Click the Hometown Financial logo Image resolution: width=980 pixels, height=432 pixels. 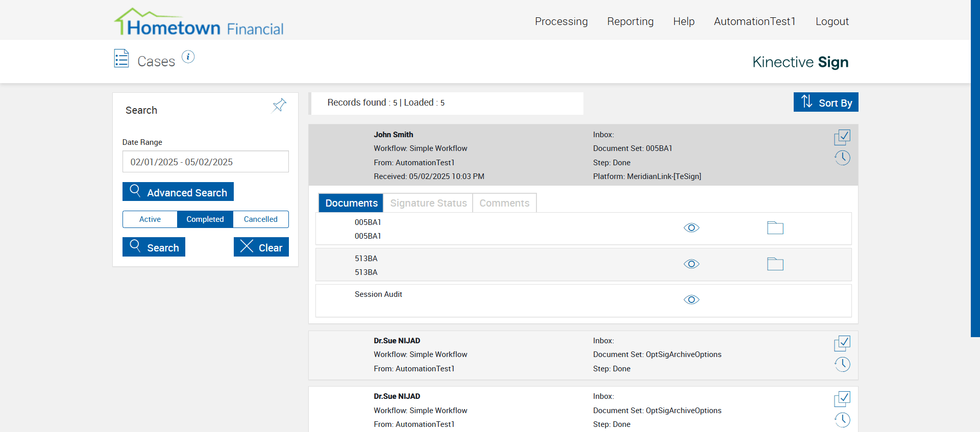coord(199,22)
